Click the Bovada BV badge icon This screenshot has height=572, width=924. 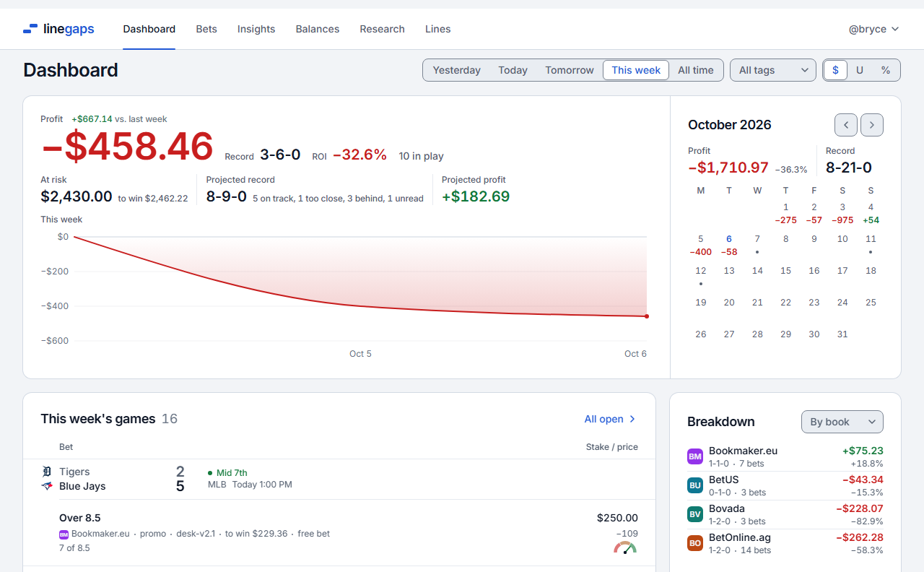[695, 514]
